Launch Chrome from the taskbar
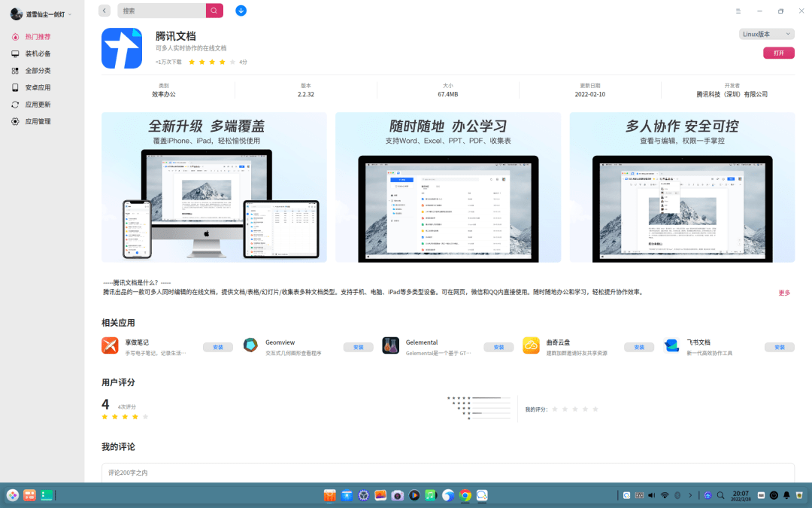812x508 pixels. 466,495
